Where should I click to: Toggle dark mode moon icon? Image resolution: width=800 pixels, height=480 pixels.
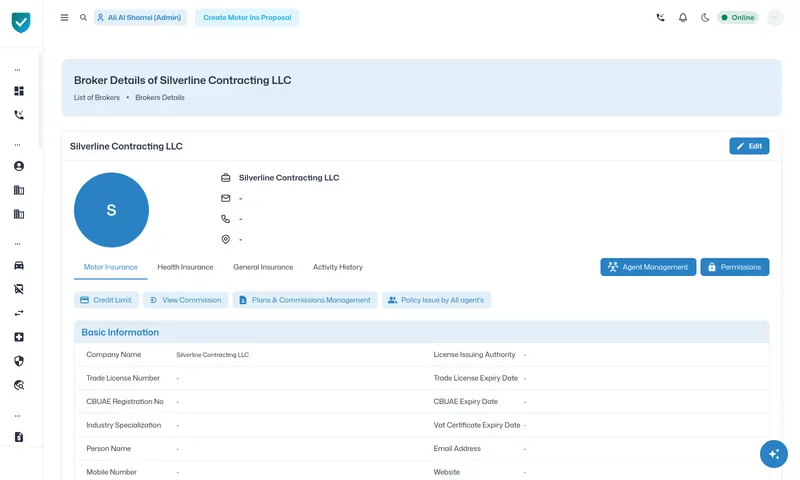point(705,17)
